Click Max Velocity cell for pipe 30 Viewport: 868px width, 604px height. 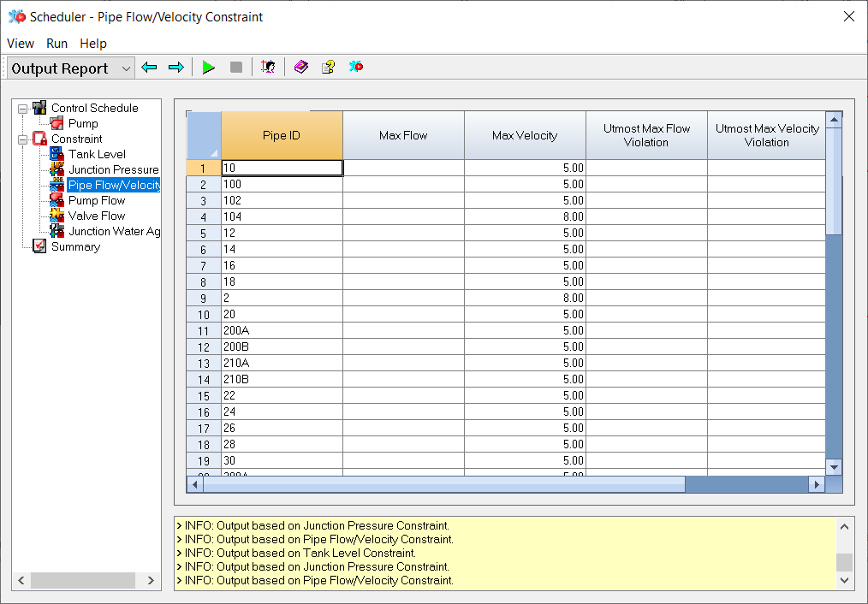[x=525, y=461]
